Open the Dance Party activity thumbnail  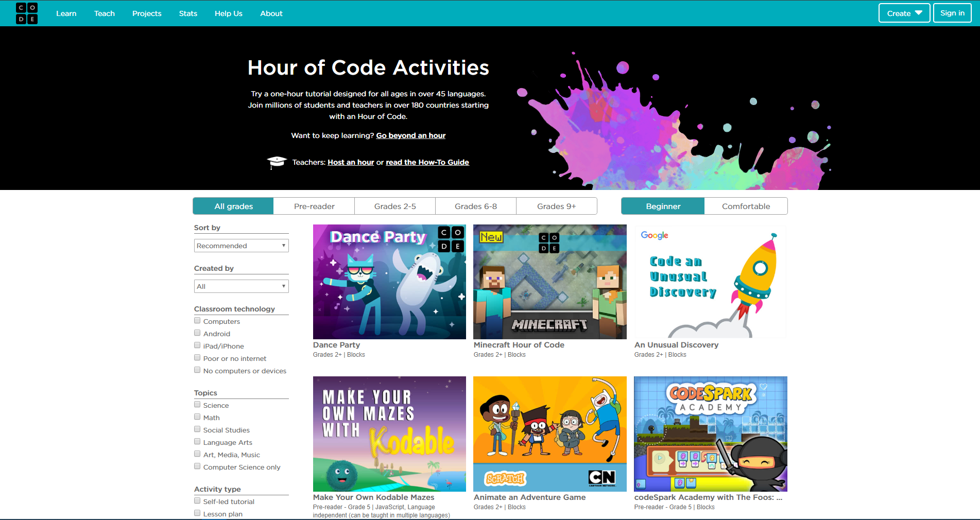coord(389,282)
